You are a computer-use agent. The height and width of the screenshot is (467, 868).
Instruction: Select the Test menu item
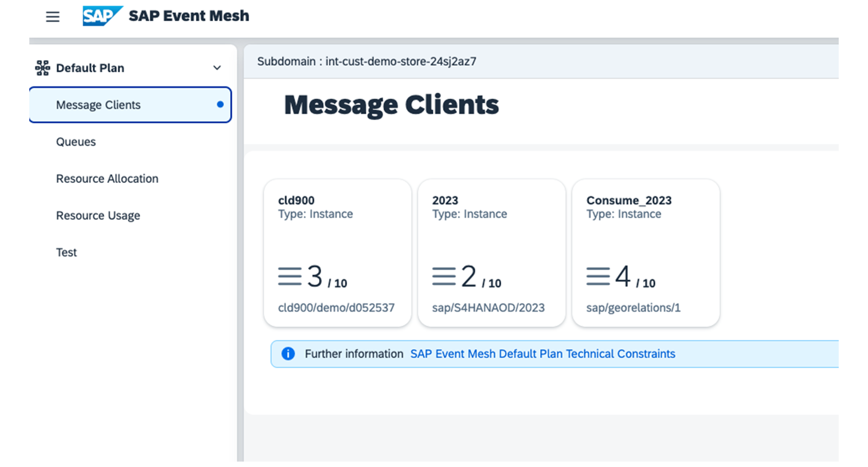click(67, 253)
